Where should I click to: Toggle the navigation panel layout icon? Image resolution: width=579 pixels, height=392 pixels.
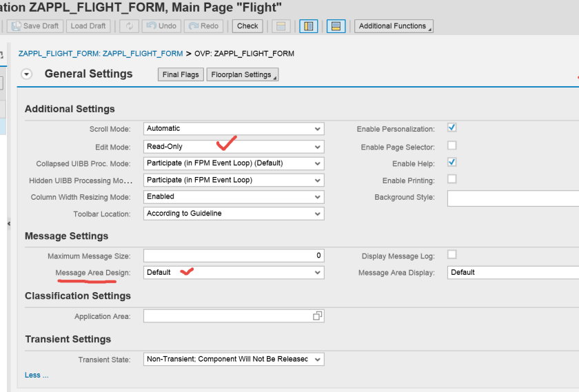pyautogui.click(x=308, y=26)
